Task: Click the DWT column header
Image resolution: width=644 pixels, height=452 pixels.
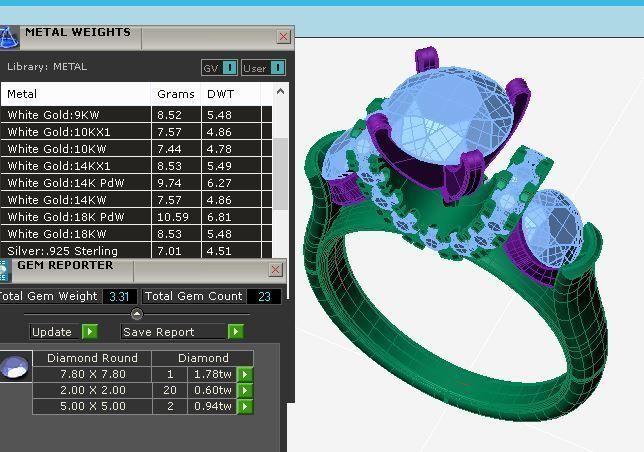Action: (x=230, y=94)
